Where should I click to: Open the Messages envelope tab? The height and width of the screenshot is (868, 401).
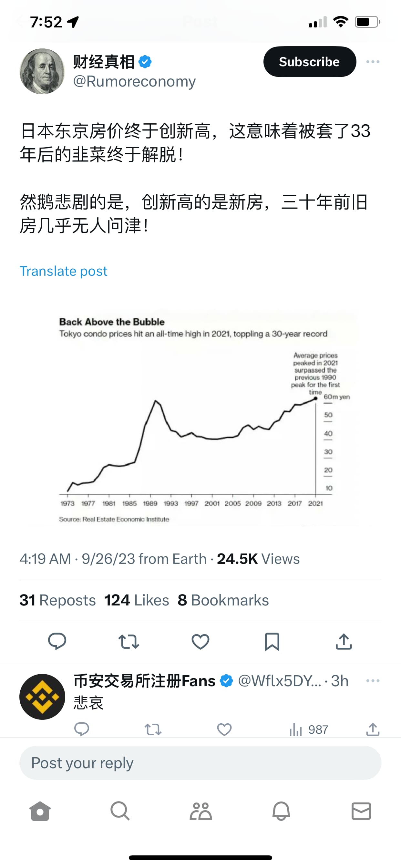coord(361,811)
